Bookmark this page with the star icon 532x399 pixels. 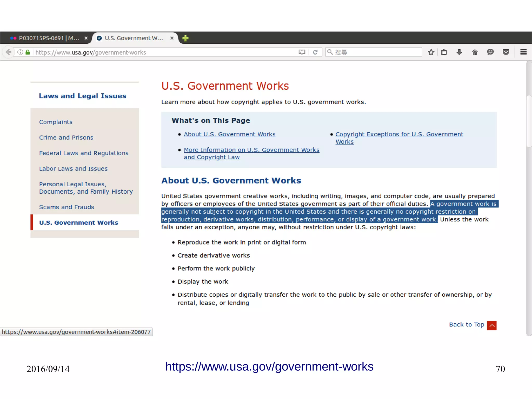click(431, 52)
